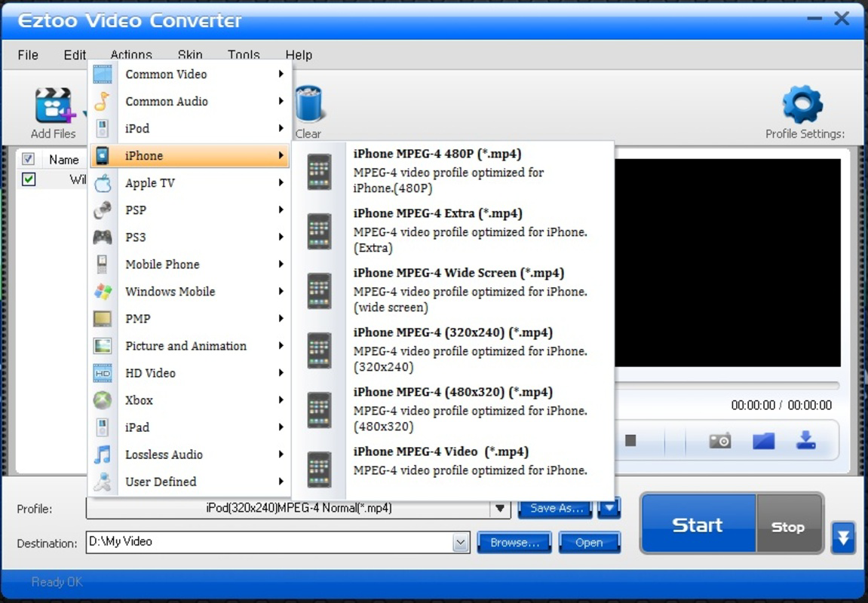Click the Add Files clapperboard icon

tap(54, 104)
